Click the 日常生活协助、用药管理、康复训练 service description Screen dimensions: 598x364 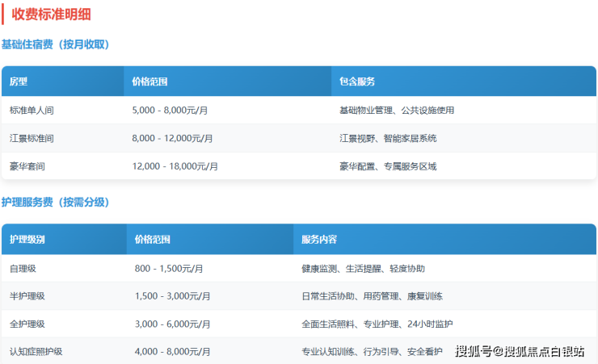[372, 296]
